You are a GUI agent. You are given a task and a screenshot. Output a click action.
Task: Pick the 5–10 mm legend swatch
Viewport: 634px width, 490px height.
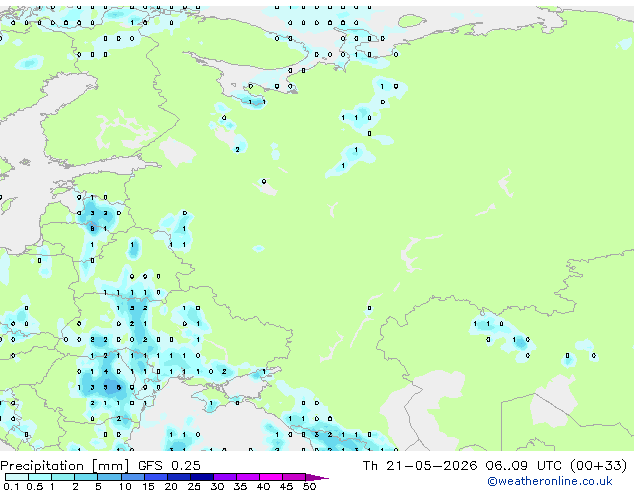[x=109, y=477]
